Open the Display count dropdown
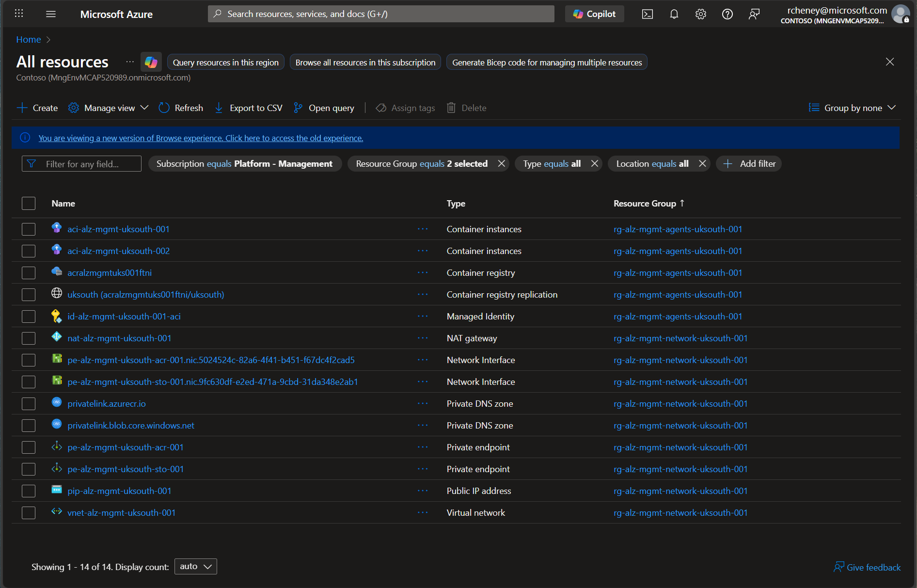The image size is (917, 588). click(195, 566)
